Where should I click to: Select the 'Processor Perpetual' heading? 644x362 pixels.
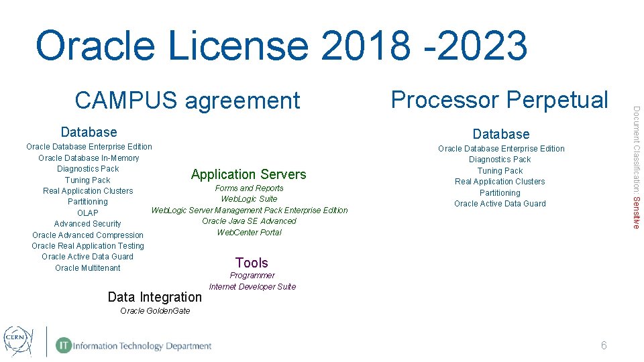pyautogui.click(x=499, y=100)
